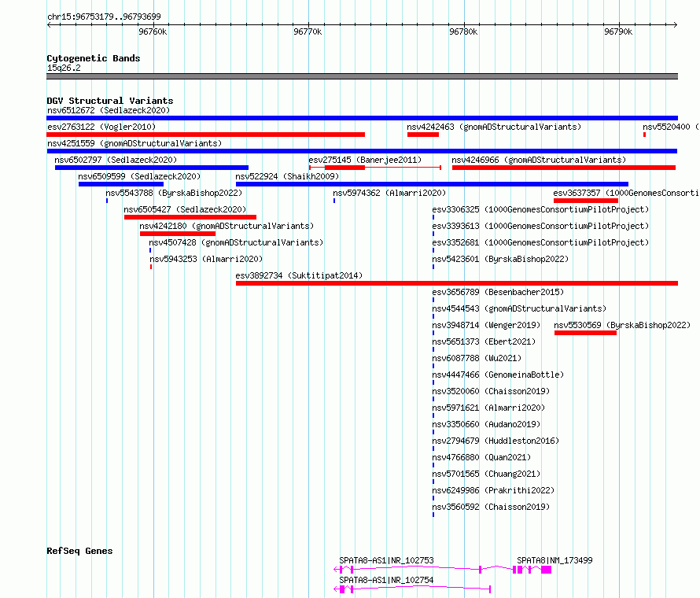Viewport: 700px width, 598px height.
Task: Click the nsv4246966 gnomADStructuralVariants label
Action: (x=539, y=160)
